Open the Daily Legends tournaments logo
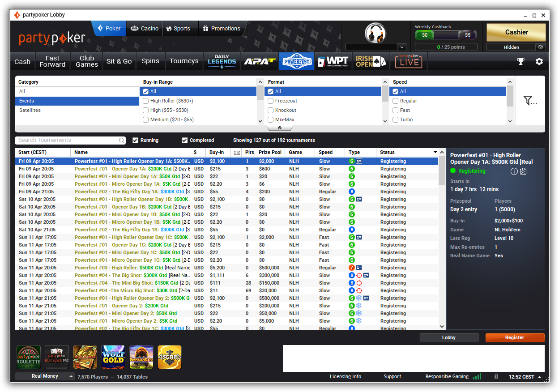The image size is (559, 392). (x=222, y=62)
